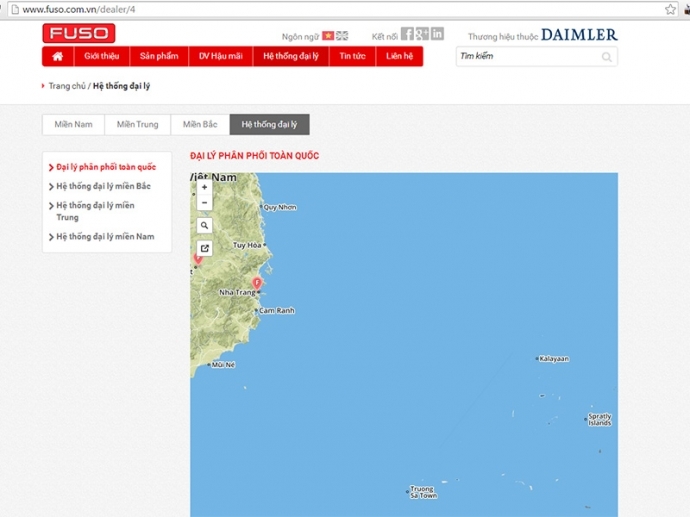Viewport: 690px width, 517px height.
Task: Switch language to English flag
Action: coord(342,35)
